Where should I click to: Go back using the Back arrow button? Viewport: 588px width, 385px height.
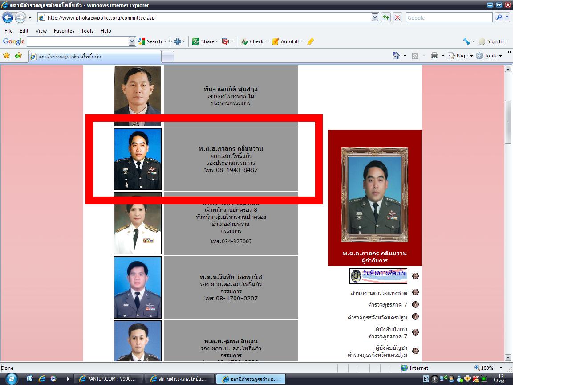(8, 18)
